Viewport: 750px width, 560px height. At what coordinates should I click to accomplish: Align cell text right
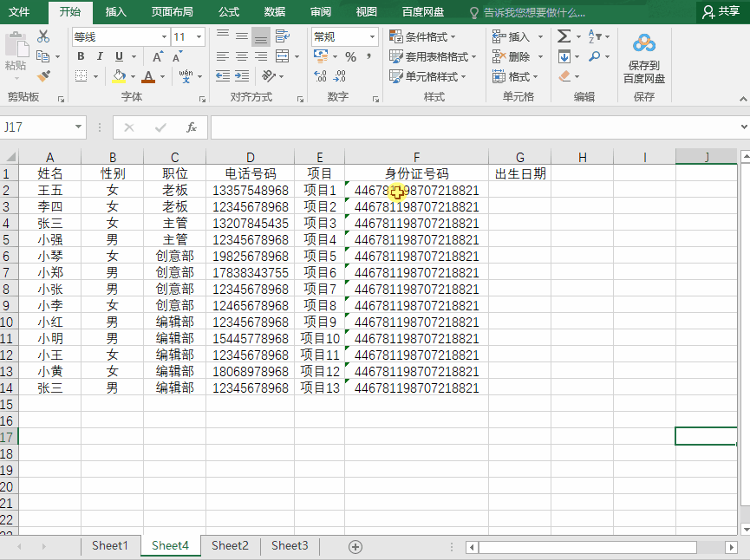coord(261,56)
